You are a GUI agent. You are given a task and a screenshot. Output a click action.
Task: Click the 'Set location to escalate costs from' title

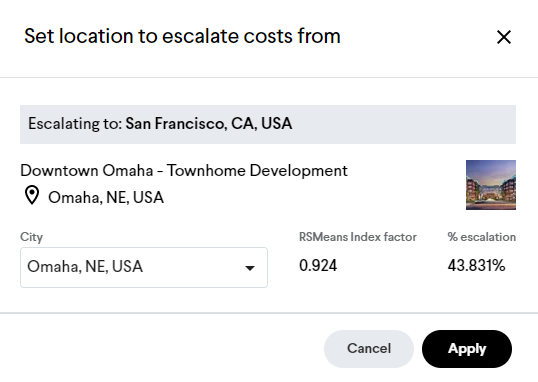click(x=182, y=36)
